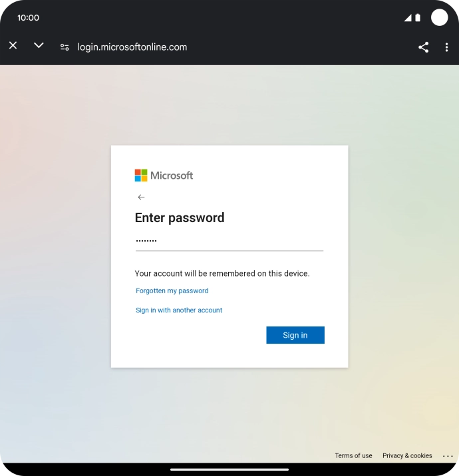Screen dimensions: 459x476
Task: Tap the bottom navigation gesture handle
Action: coord(230,469)
